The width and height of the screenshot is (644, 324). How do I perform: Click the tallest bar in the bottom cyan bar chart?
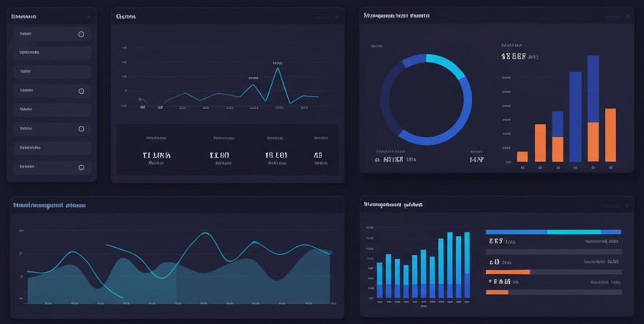[467, 264]
